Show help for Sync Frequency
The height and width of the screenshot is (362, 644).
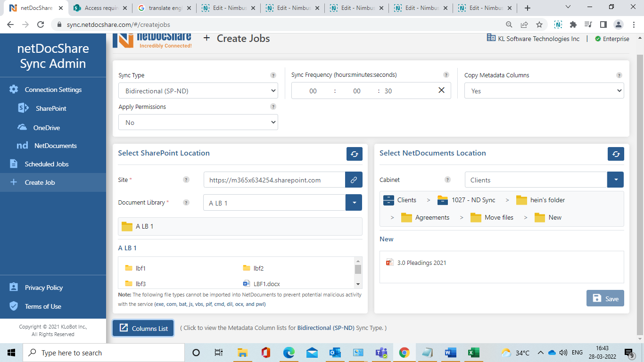446,75
